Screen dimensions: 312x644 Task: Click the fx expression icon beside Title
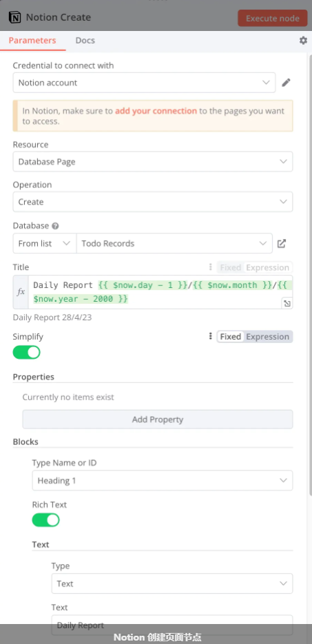(x=21, y=292)
